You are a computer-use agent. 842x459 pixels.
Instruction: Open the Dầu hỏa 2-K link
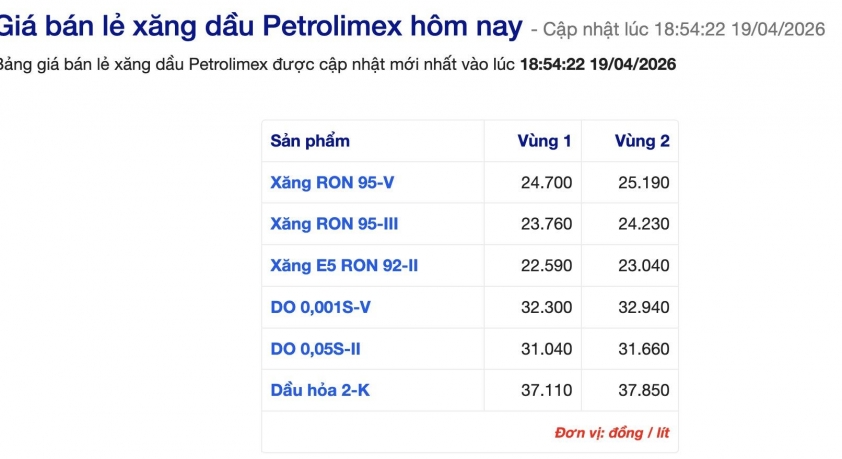[320, 390]
